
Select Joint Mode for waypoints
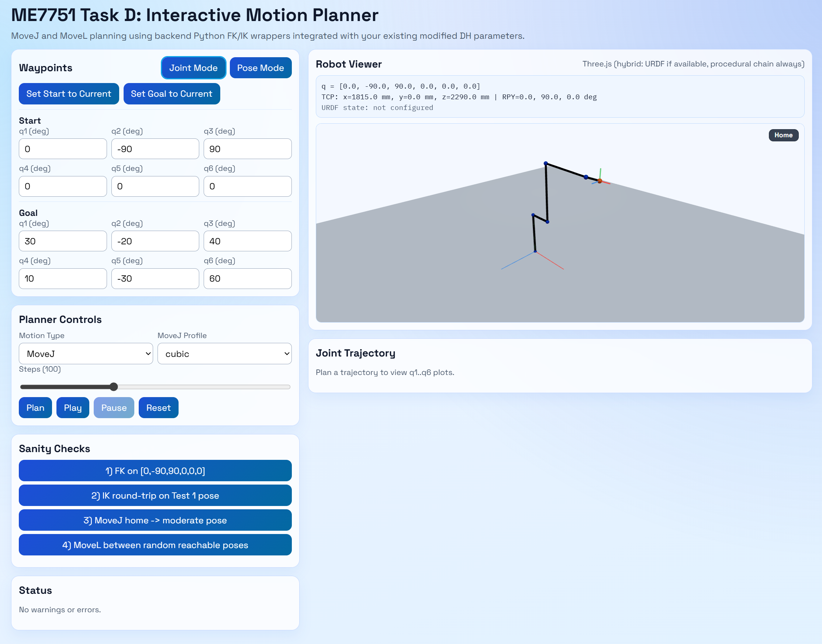[193, 68]
